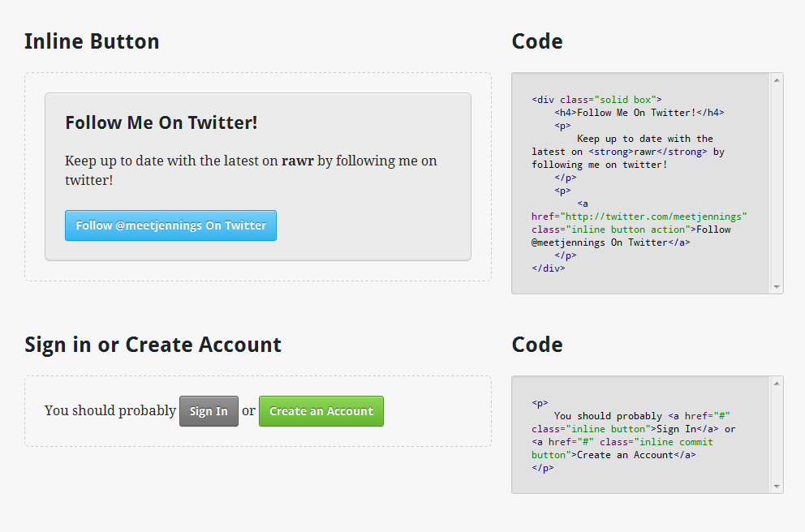The width and height of the screenshot is (805, 532).
Task: Click the Follow @meetjennings On Twitter button
Action: pyautogui.click(x=170, y=225)
